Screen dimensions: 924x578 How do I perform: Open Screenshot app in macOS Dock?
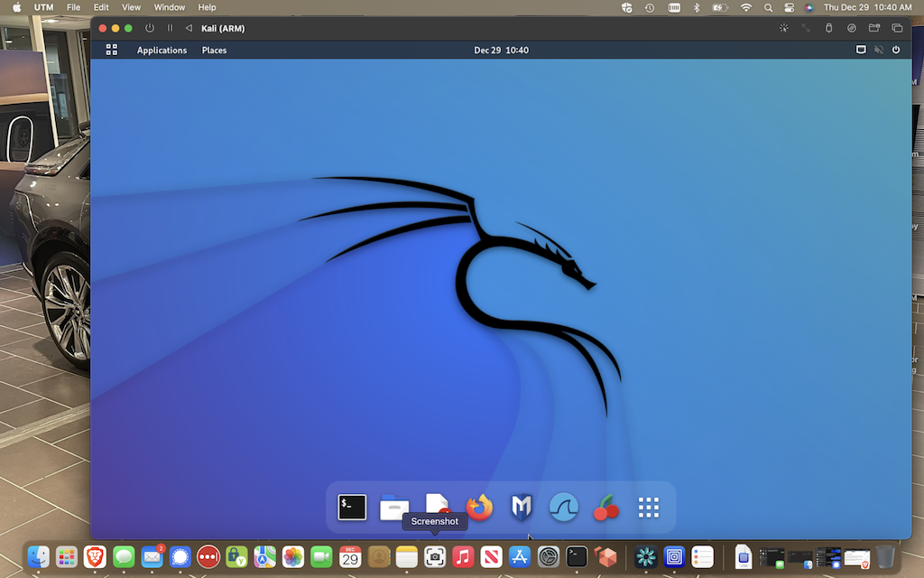pyautogui.click(x=435, y=557)
